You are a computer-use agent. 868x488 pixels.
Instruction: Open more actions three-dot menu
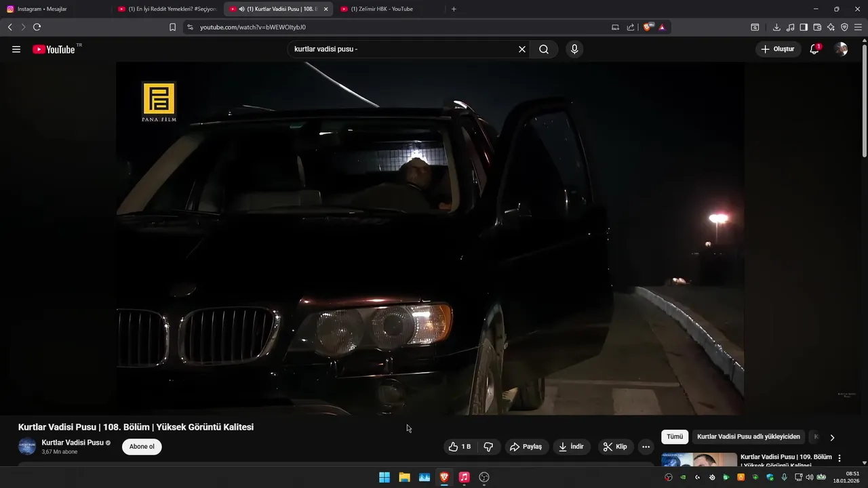tap(646, 447)
